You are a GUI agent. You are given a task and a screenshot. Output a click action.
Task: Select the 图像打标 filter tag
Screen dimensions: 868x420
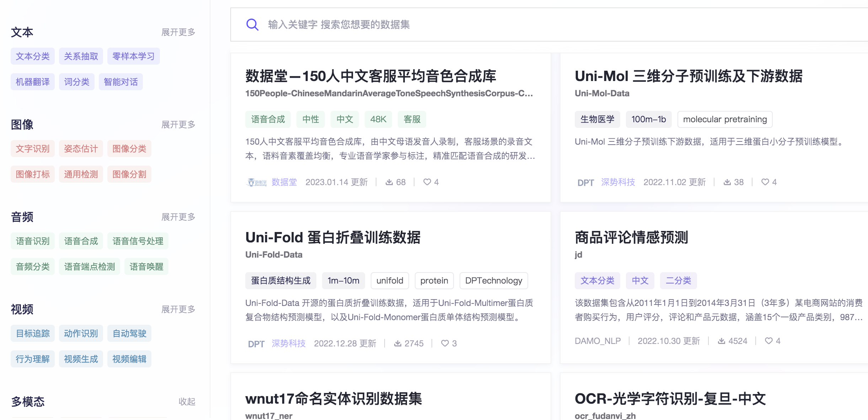tap(33, 174)
